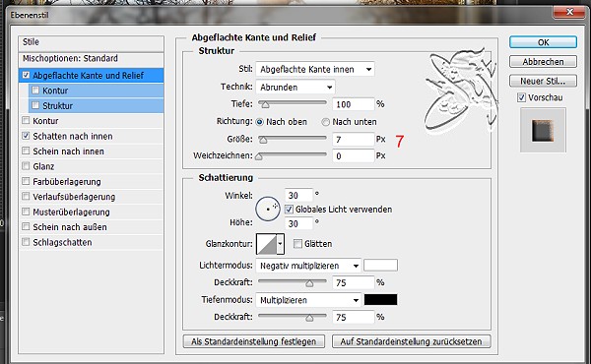
Task: Enable the Glätten checkbox
Action: point(297,244)
